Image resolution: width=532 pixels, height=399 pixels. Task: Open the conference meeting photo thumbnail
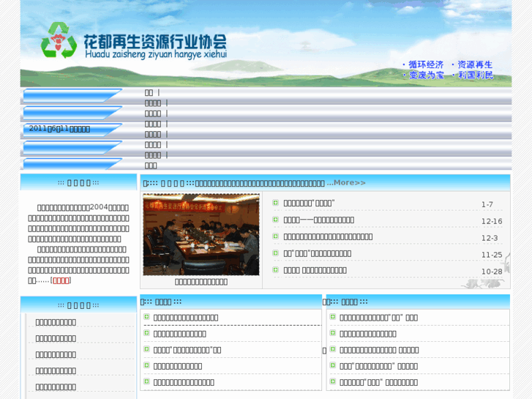click(x=201, y=235)
